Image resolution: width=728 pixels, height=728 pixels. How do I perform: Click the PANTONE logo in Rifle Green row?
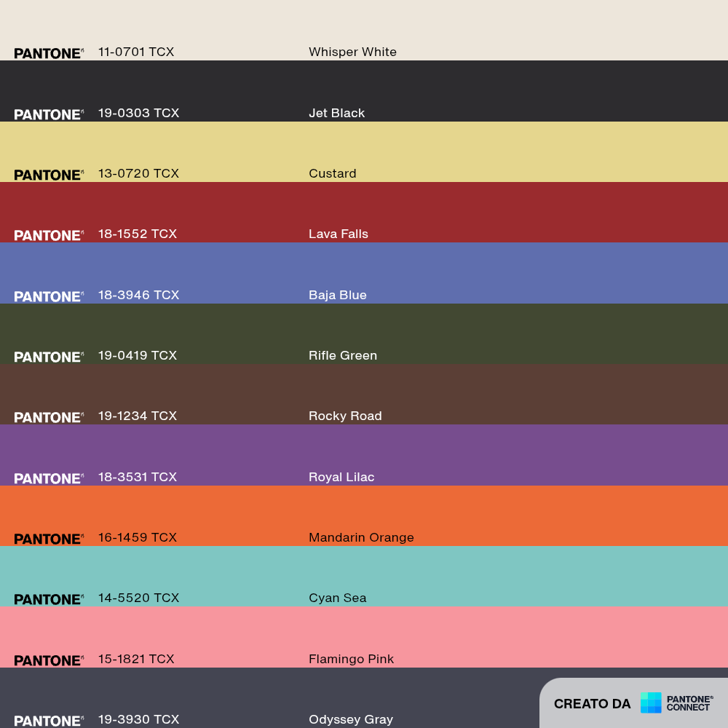pos(49,357)
